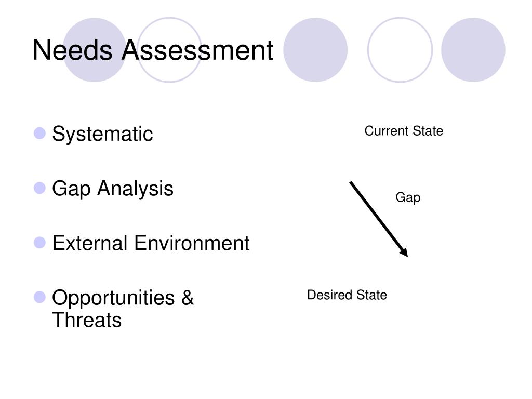
Task: Click the rightmost filled lavender circle
Action: point(473,50)
